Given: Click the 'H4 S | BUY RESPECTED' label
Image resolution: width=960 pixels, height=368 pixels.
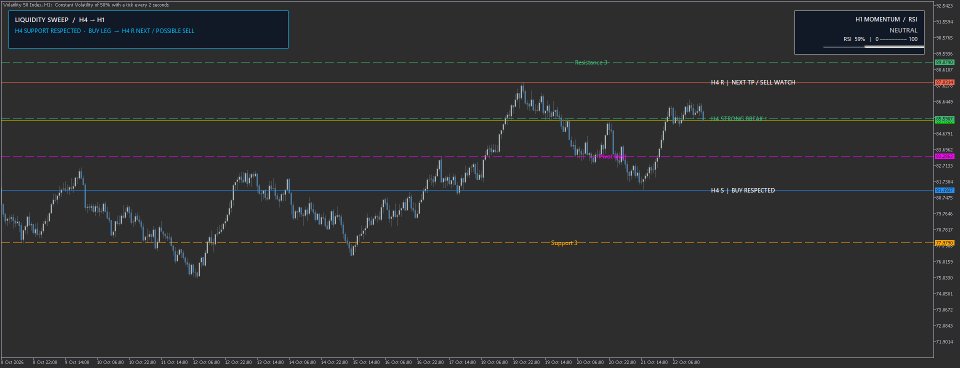Looking at the screenshot, I should (x=742, y=190).
